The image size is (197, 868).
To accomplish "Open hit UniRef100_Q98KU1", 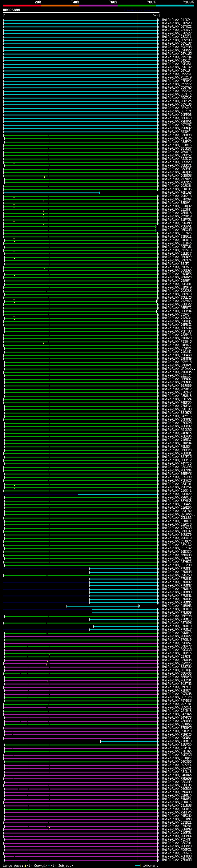I will coord(177,186).
